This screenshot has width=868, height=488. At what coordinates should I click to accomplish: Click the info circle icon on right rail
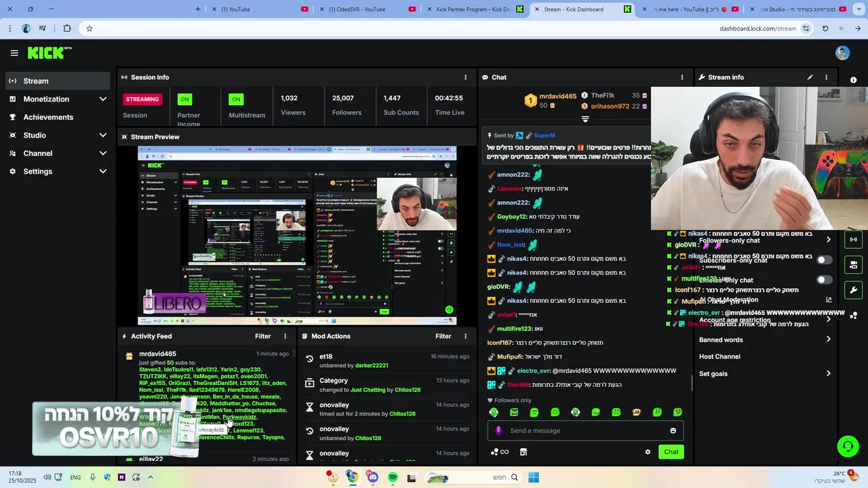(x=853, y=80)
